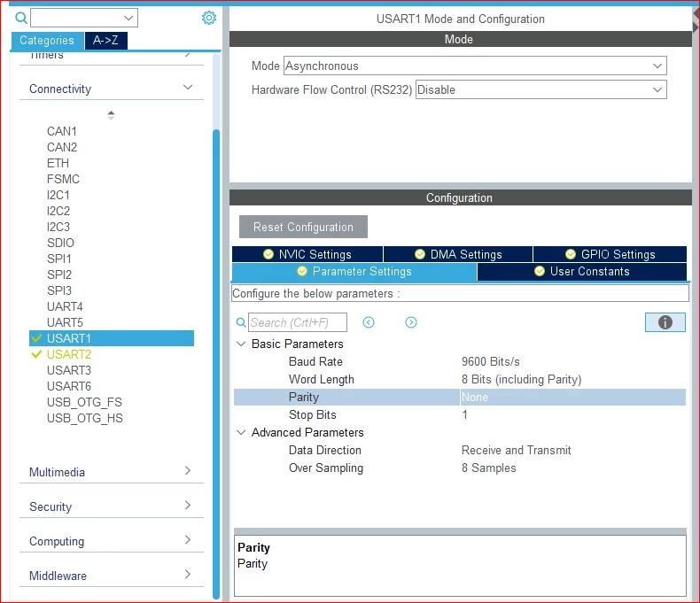Select the checked USART2 peripheral

click(69, 354)
